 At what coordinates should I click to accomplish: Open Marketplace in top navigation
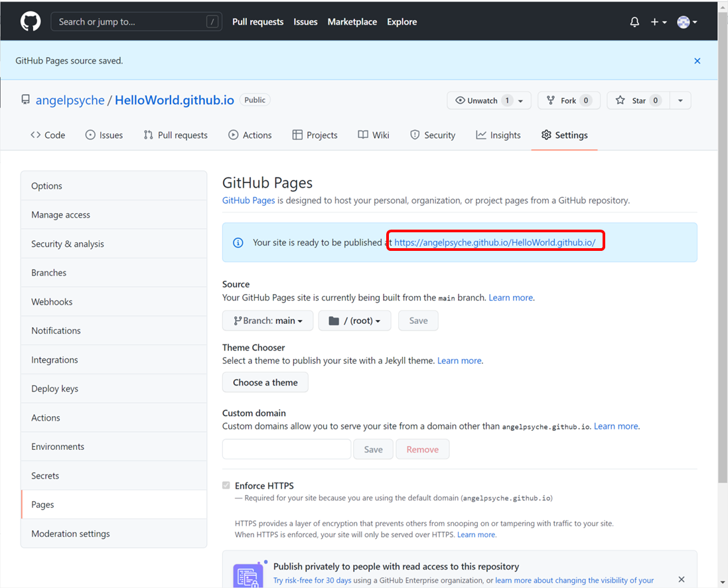click(352, 22)
